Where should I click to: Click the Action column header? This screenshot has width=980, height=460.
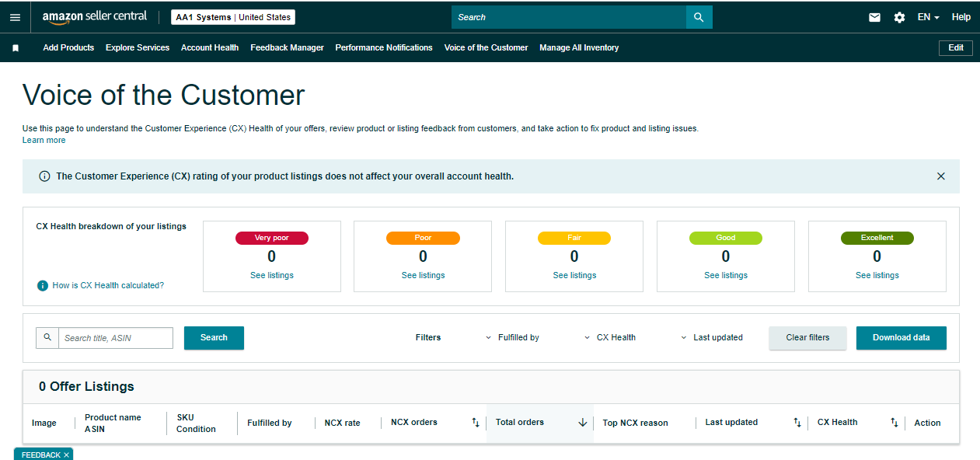[927, 423]
